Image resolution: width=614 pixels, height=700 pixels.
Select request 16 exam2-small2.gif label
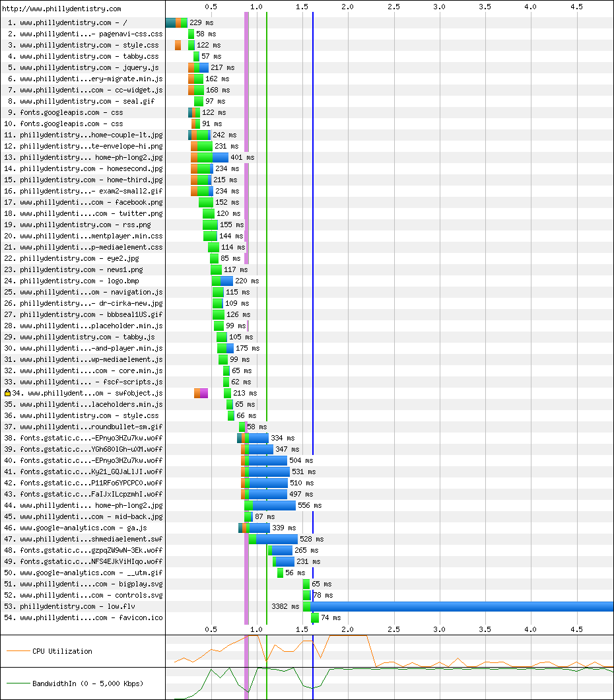pyautogui.click(x=83, y=191)
